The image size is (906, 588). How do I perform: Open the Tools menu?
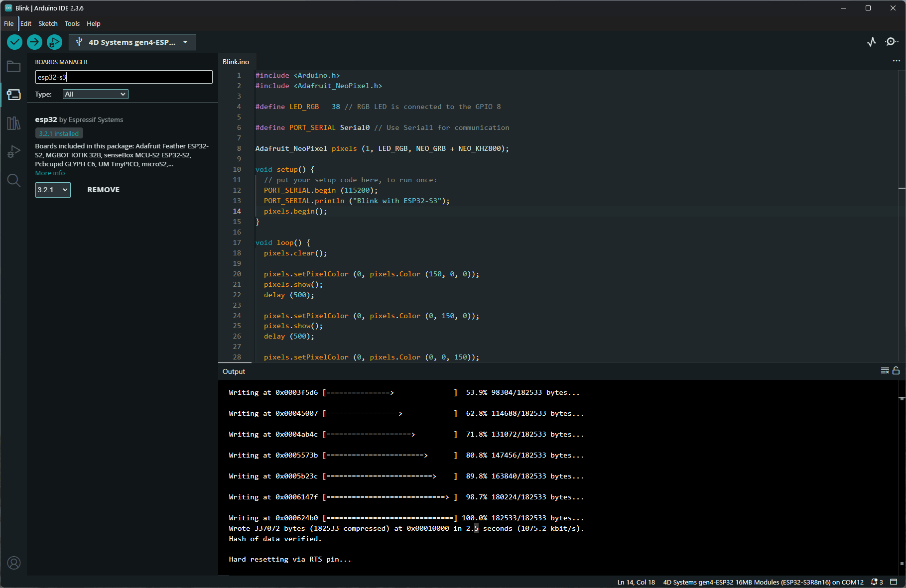click(x=72, y=23)
